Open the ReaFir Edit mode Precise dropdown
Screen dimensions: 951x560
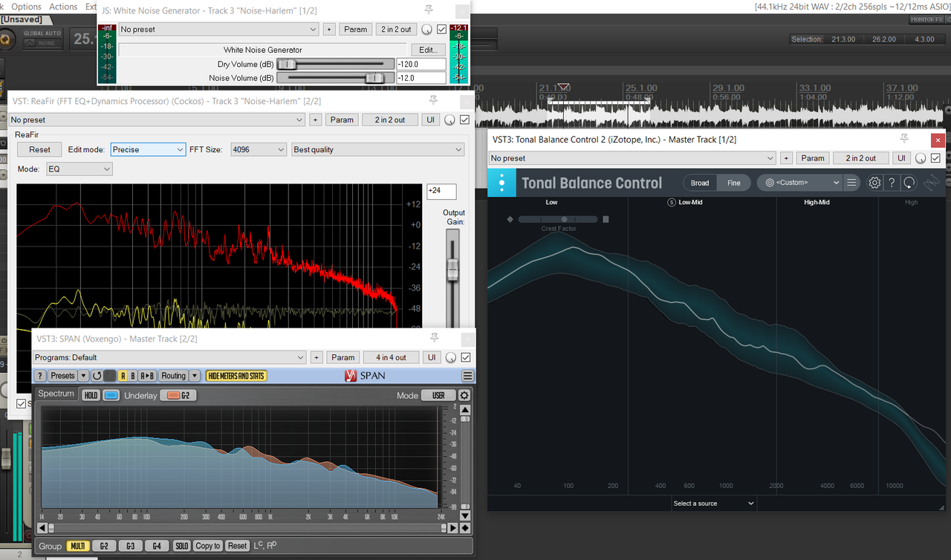(148, 149)
